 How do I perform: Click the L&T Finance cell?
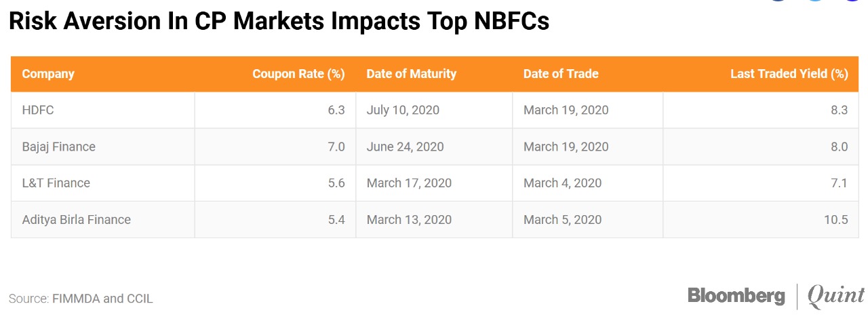tap(56, 183)
